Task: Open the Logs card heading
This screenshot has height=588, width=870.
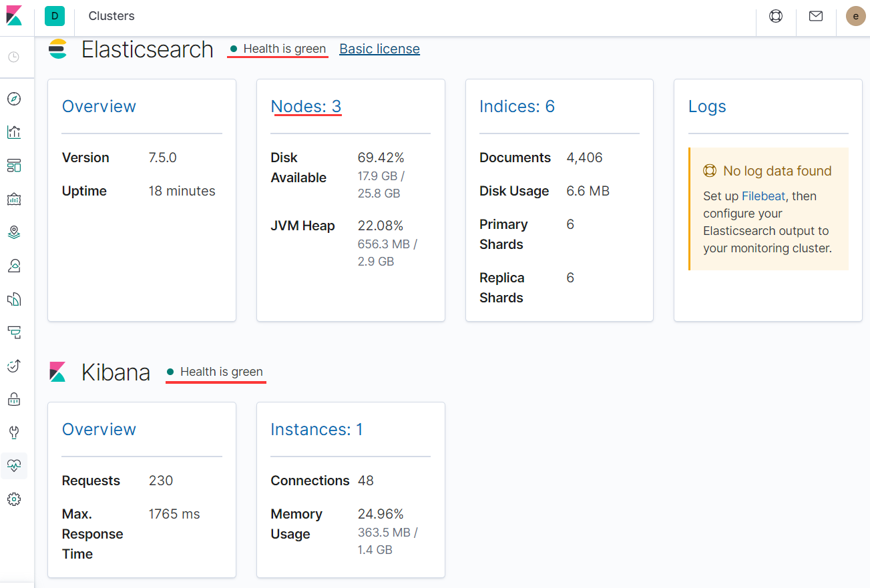Action: 707,106
